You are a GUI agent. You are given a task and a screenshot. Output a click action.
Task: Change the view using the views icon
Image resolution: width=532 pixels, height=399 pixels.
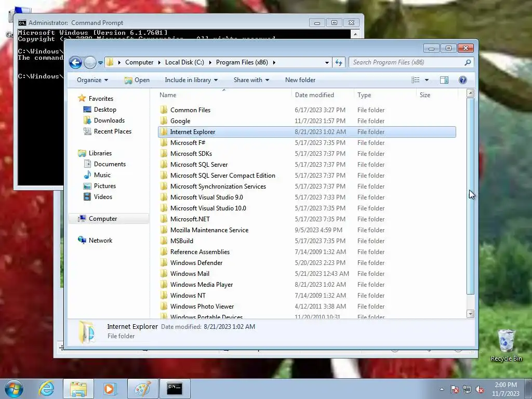(415, 80)
